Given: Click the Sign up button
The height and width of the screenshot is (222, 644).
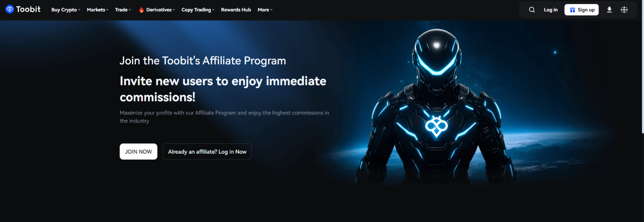Looking at the screenshot, I should coord(581,10).
